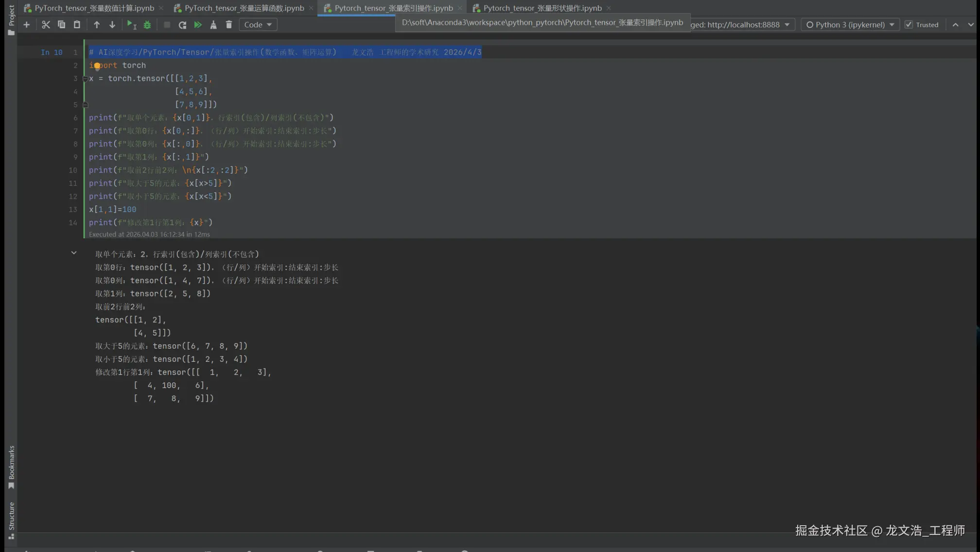Switch to PyTorch_tensor_张量运算函数.ipynb tab

tap(244, 8)
